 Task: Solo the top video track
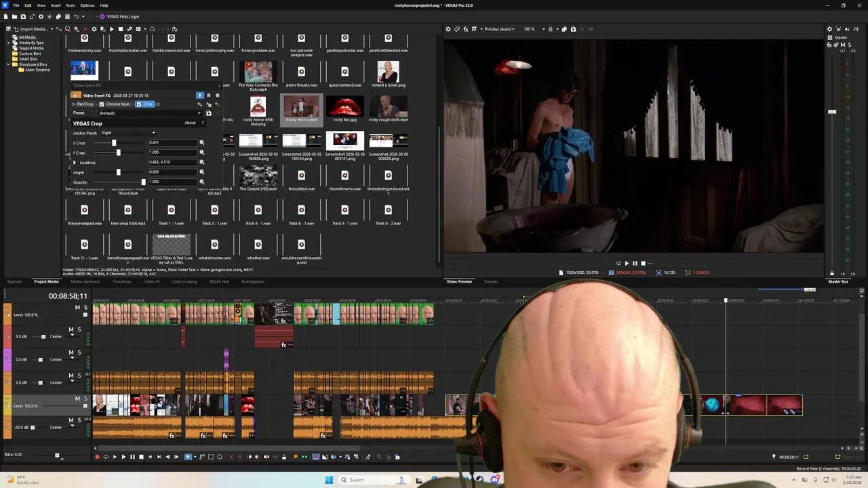click(x=85, y=308)
